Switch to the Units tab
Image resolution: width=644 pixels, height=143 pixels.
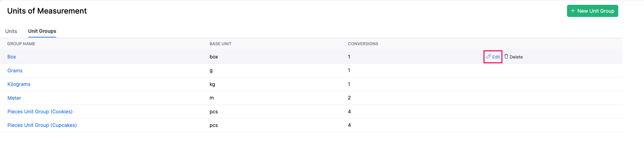tap(11, 31)
